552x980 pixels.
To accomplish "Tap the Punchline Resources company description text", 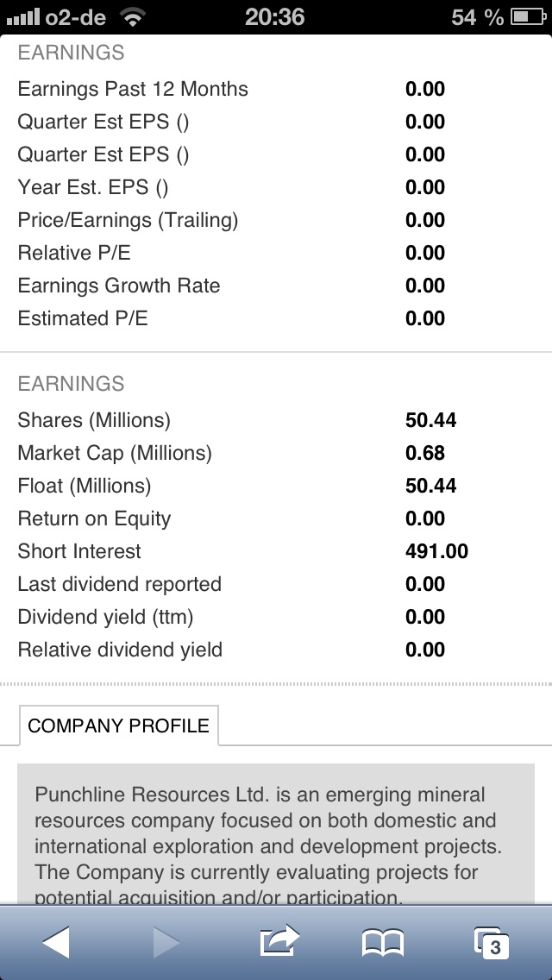I will tap(267, 845).
